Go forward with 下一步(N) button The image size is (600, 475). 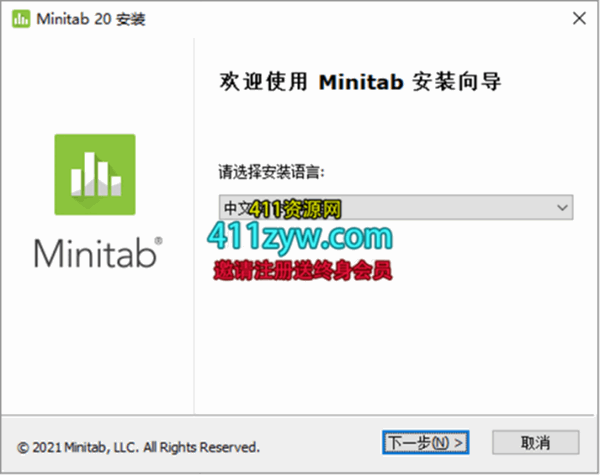pyautogui.click(x=426, y=443)
